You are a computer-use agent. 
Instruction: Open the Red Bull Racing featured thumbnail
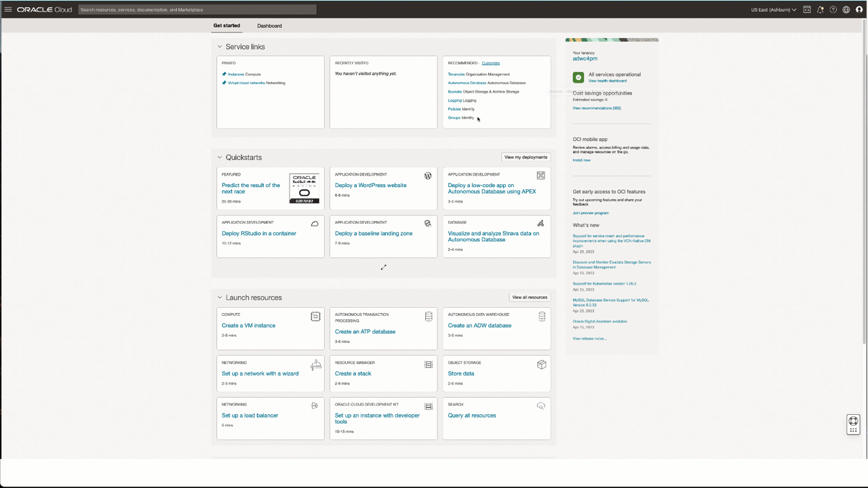pos(304,188)
